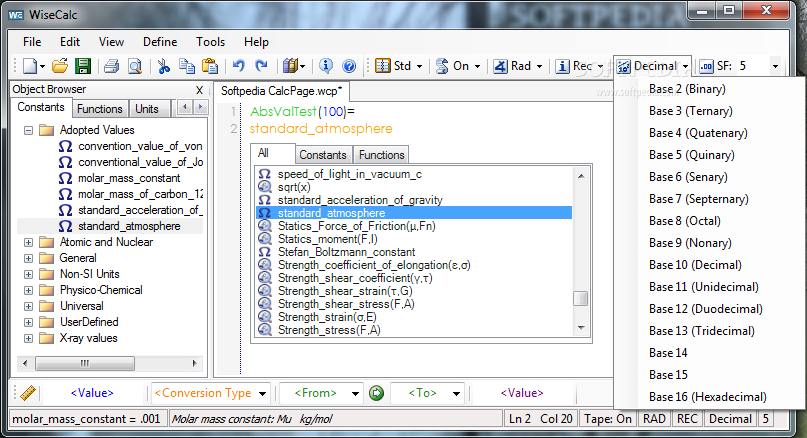Click omega icon next to molar_mass_constant
This screenshot has width=807, height=438.
(x=65, y=178)
